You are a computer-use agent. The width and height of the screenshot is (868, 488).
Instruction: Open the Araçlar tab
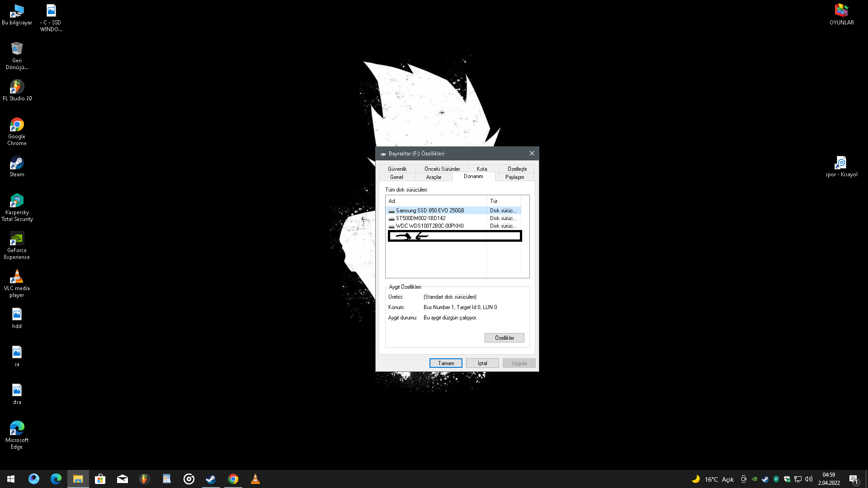pyautogui.click(x=434, y=177)
